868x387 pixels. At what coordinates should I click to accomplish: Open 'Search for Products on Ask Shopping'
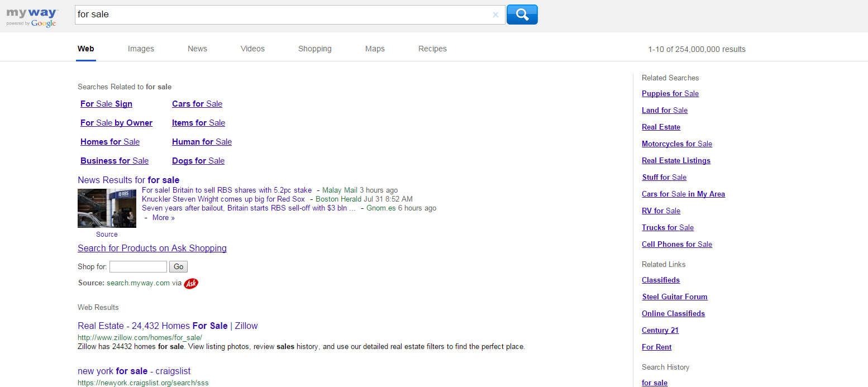click(152, 249)
